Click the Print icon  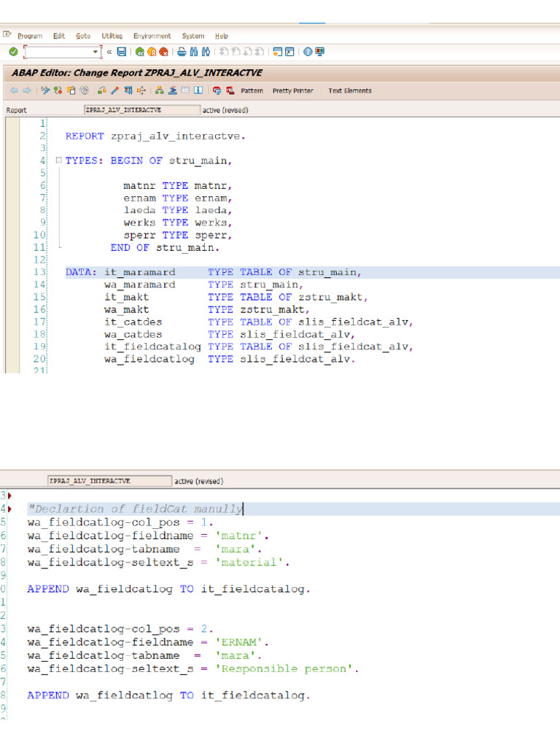(182, 52)
